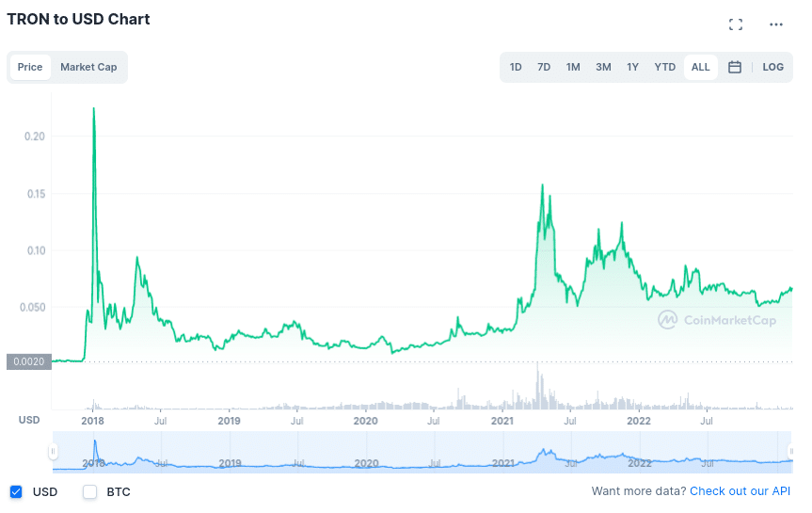Viewport: 812px width, 513px height.
Task: Open the calendar date range picker
Action: pyautogui.click(x=734, y=67)
